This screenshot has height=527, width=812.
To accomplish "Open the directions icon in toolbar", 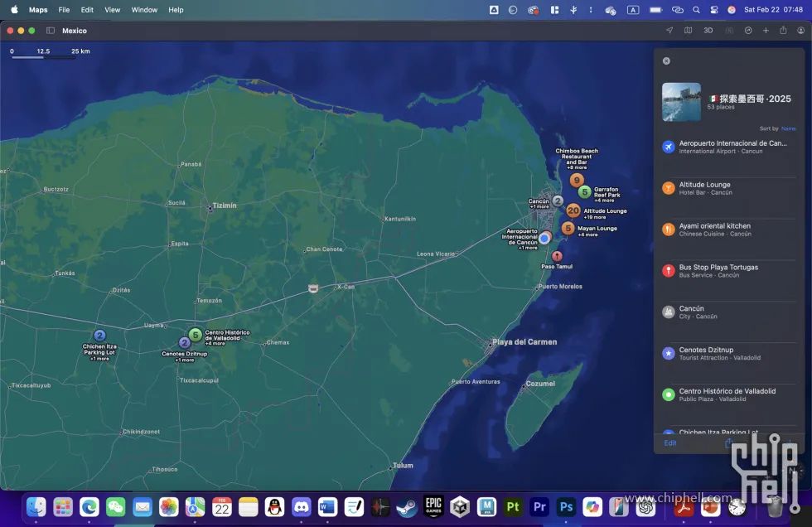I will 748,31.
